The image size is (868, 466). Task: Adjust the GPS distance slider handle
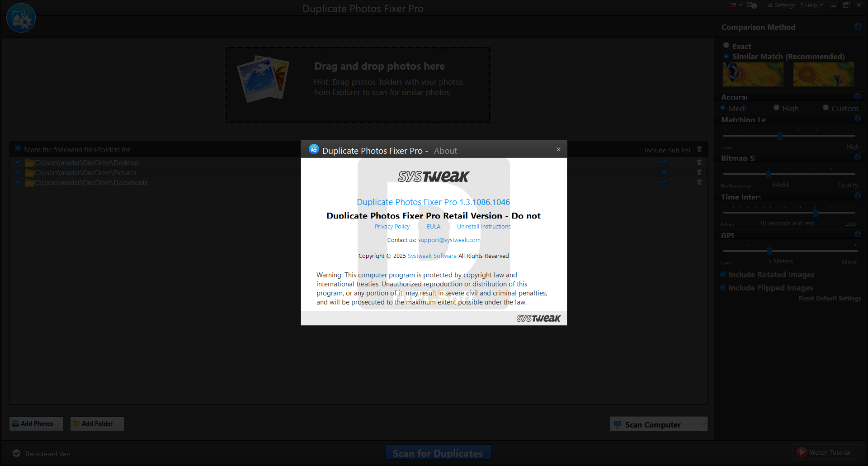point(769,251)
